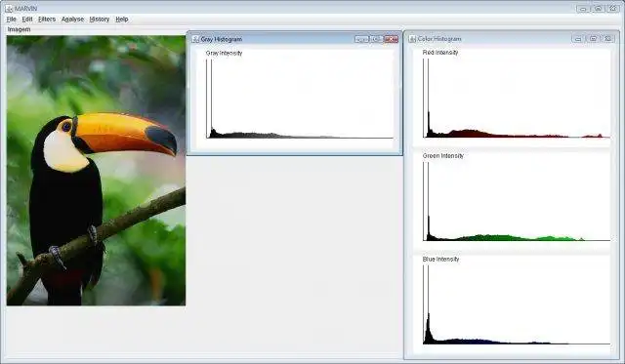Click the red histogram chart
625x364 pixels.
(x=517, y=99)
